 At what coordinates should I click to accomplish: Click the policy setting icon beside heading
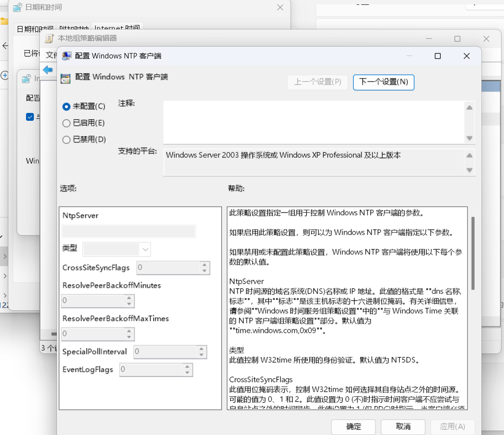pyautogui.click(x=66, y=79)
